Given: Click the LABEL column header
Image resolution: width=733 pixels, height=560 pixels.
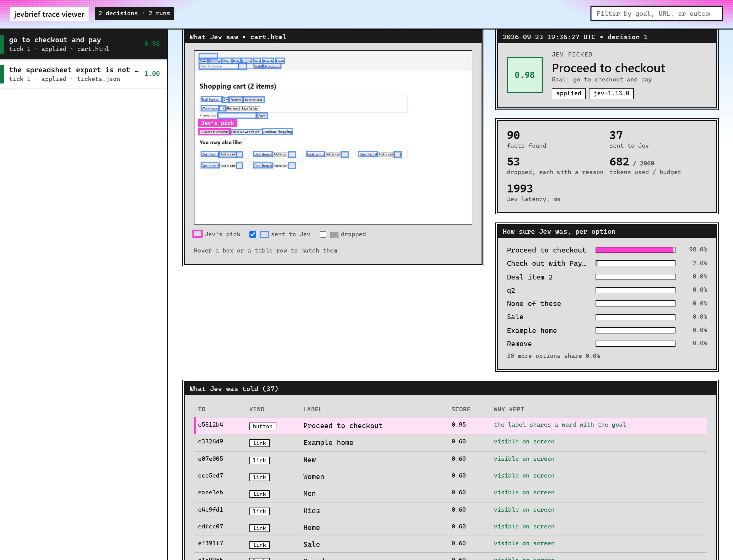Looking at the screenshot, I should point(312,409).
